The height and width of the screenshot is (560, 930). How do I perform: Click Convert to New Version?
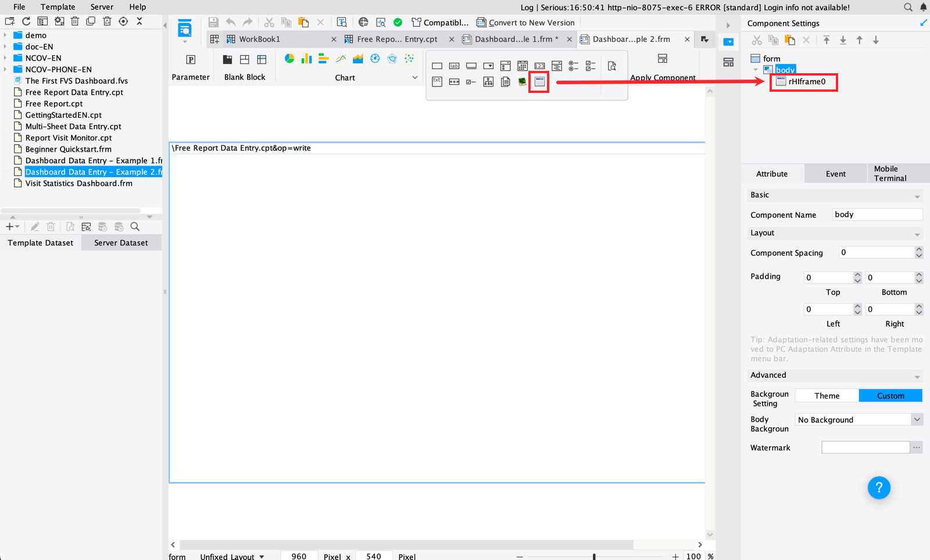coord(525,22)
